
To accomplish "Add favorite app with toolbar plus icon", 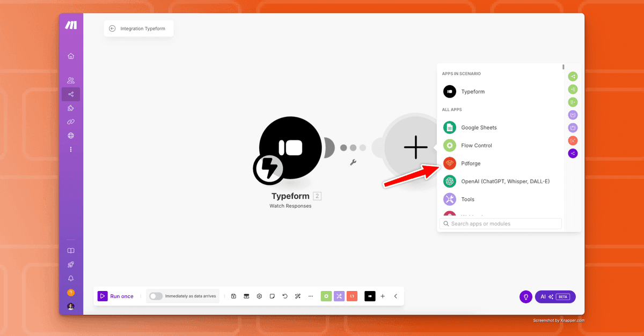I will [x=383, y=296].
